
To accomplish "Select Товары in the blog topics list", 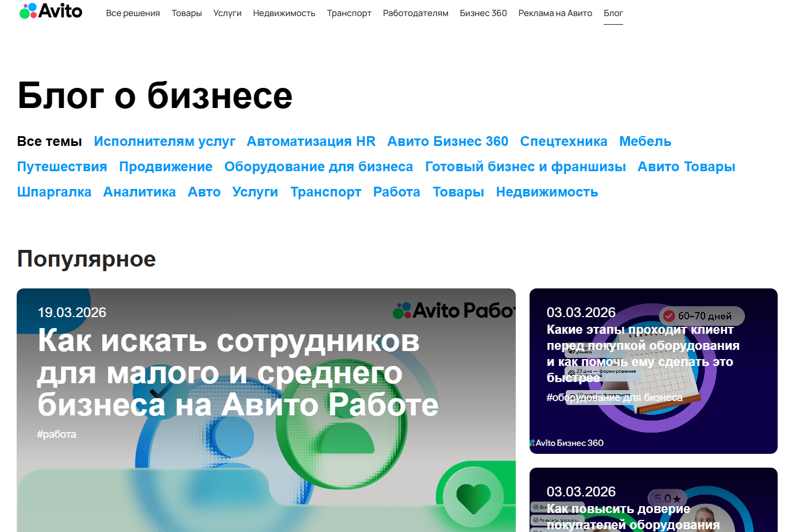I will [x=458, y=192].
